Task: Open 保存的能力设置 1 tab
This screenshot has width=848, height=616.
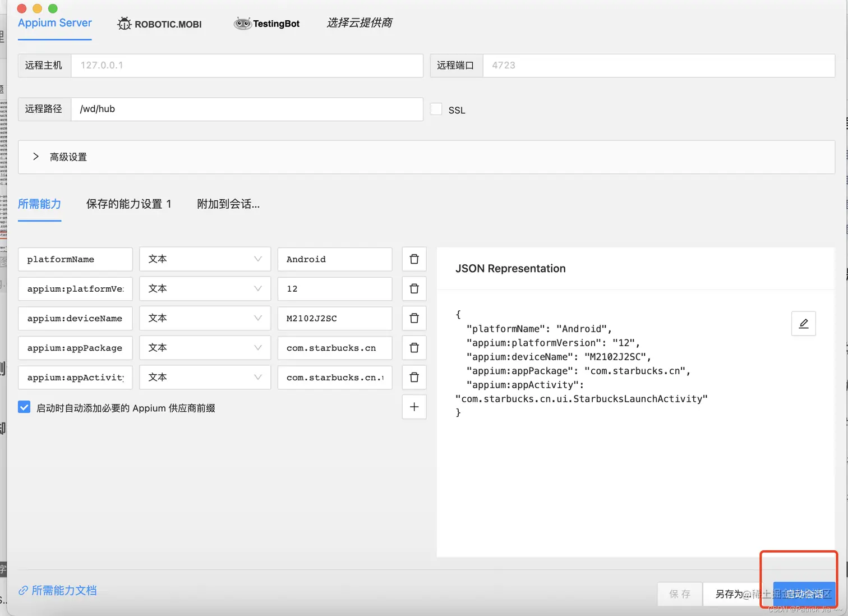Action: tap(129, 204)
